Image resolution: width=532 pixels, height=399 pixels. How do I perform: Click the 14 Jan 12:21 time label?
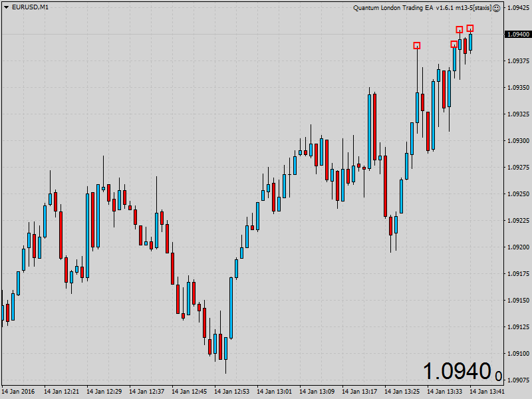click(61, 392)
